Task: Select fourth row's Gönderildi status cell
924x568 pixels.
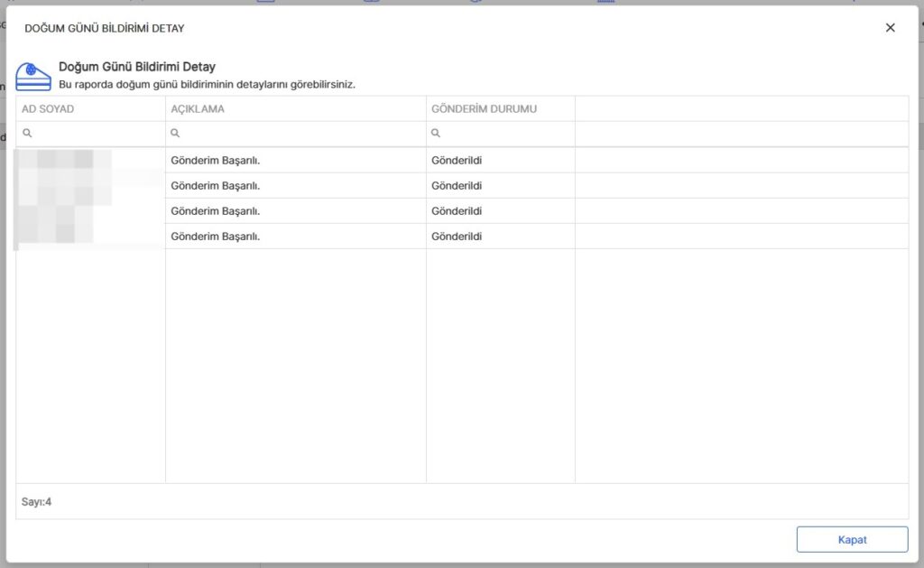Action: click(457, 237)
